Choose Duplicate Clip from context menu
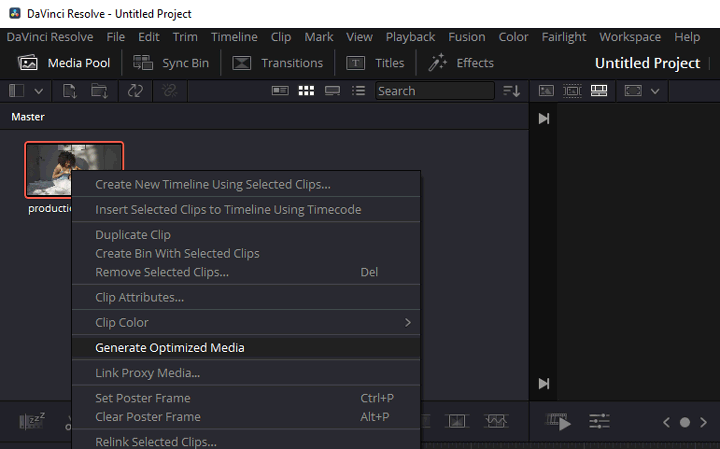 246,235
